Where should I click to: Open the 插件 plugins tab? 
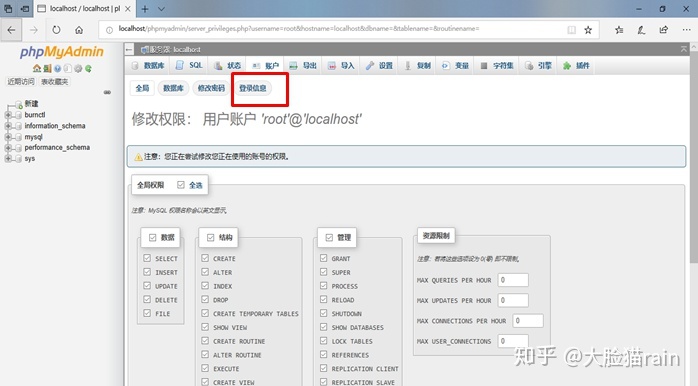[x=576, y=65]
